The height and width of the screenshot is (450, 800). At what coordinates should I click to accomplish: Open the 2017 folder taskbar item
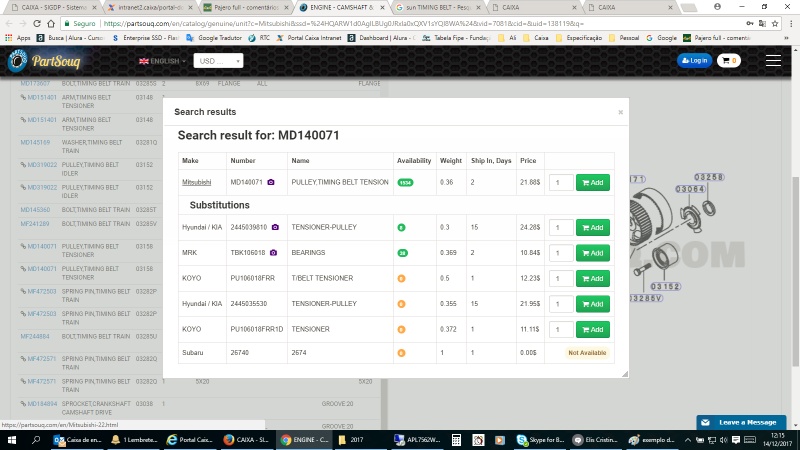click(351, 440)
